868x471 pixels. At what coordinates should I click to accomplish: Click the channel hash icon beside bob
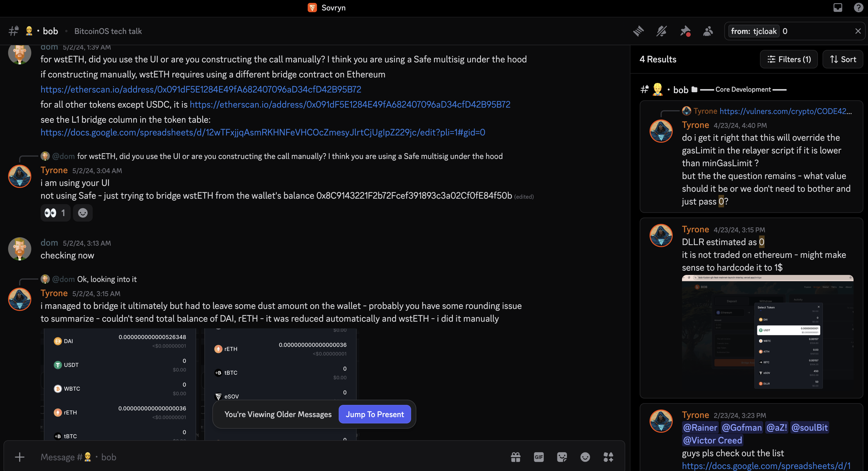pos(14,31)
